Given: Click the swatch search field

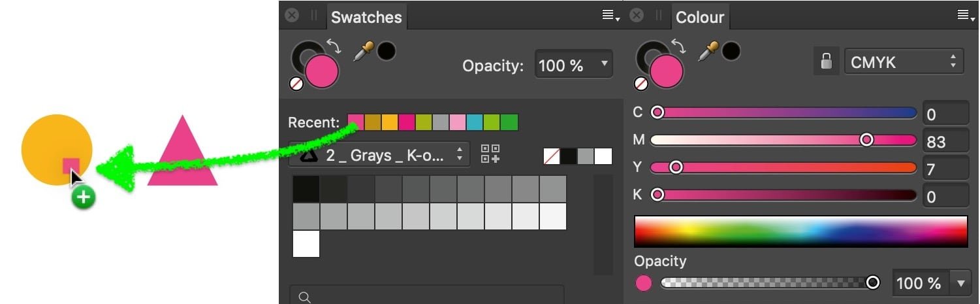Looking at the screenshot, I should tap(427, 296).
